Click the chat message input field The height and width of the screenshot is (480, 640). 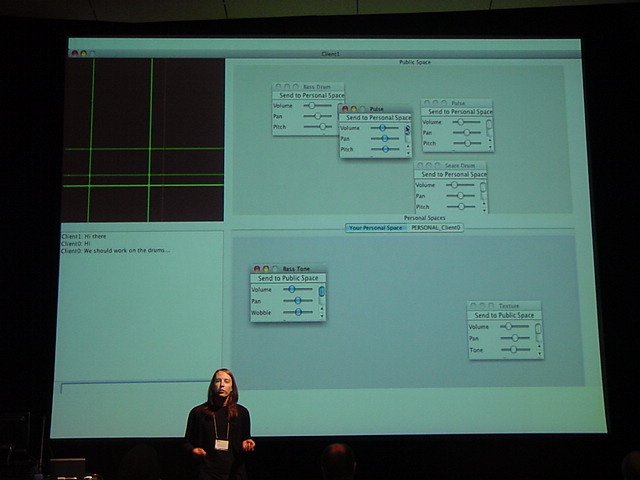(135, 387)
